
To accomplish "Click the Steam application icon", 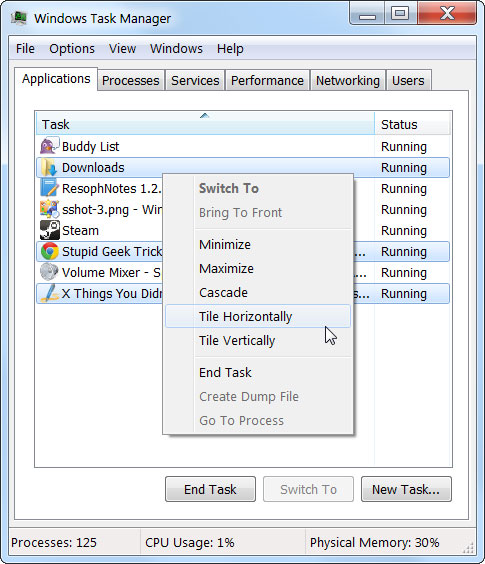I will (50, 230).
